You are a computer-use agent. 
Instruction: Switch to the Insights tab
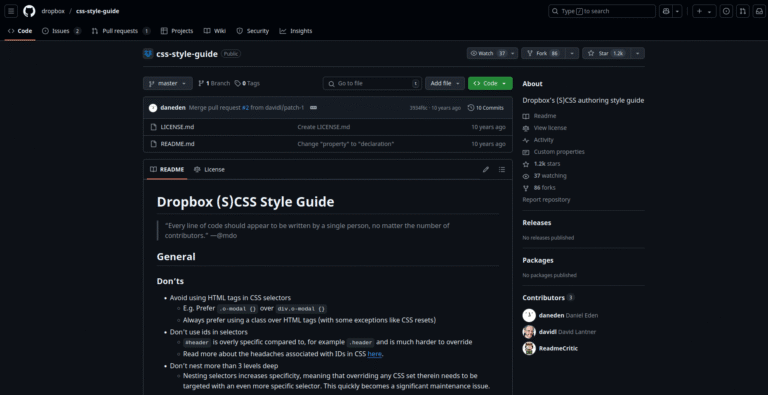(x=296, y=31)
